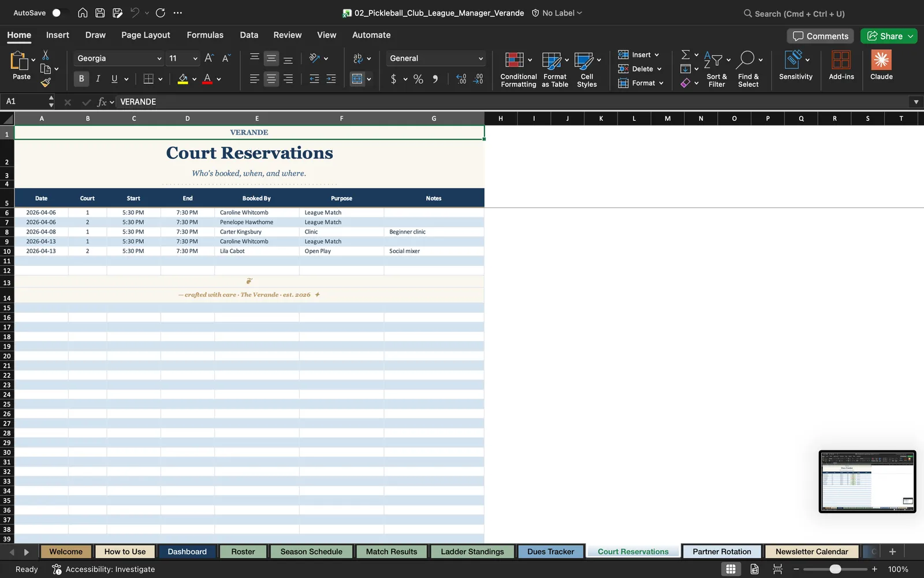Click the AutoSum sigma icon
The image size is (924, 578).
685,54
